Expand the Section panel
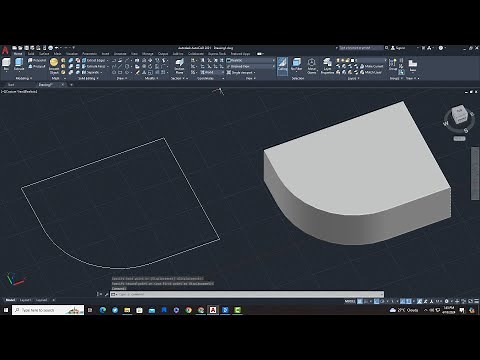 pos(177,78)
